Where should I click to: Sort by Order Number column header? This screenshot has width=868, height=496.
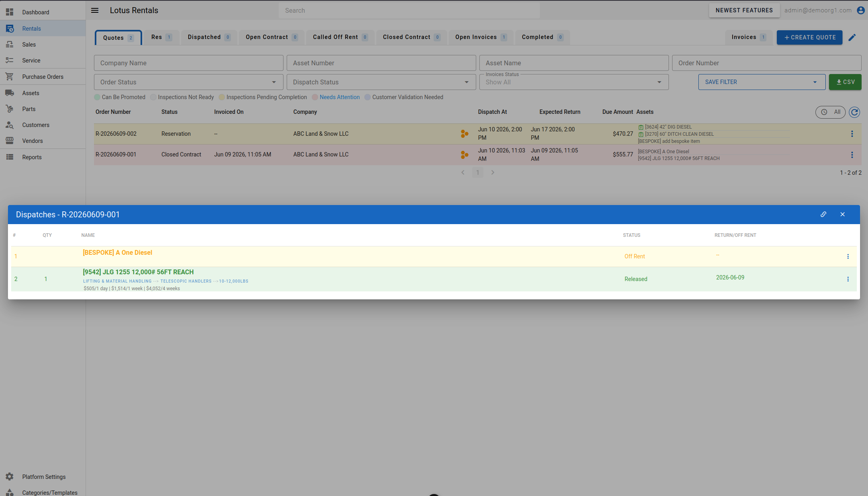(113, 112)
